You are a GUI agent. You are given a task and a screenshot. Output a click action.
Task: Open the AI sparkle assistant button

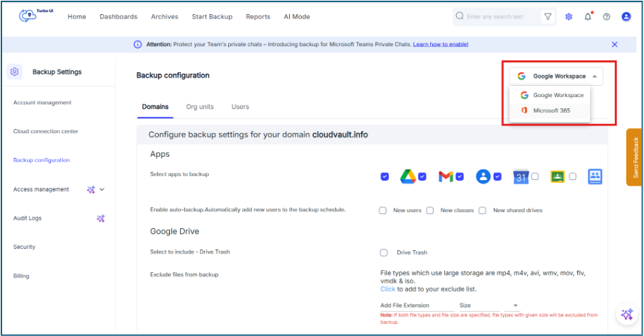point(627,314)
